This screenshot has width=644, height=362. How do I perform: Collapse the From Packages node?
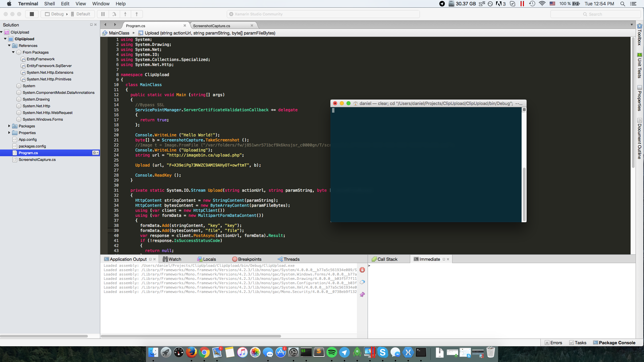point(13,52)
